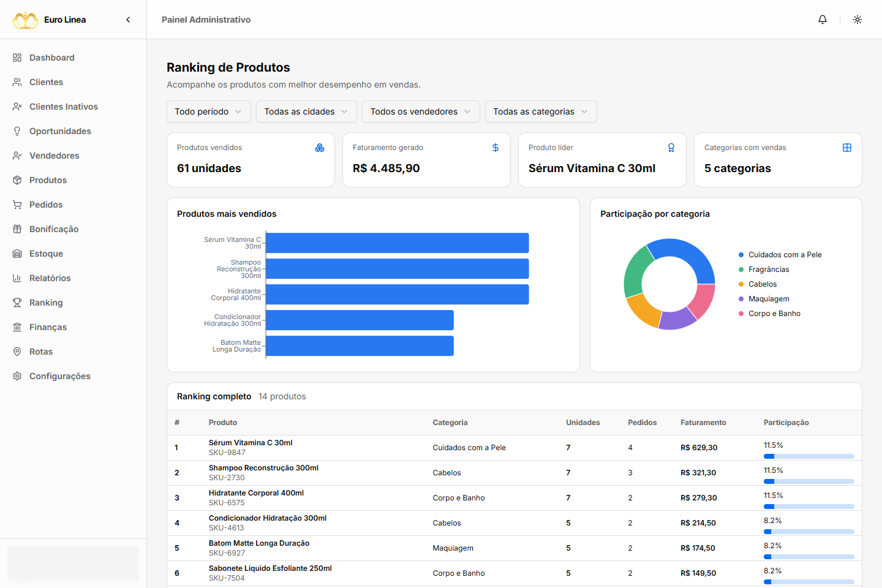Viewport: 882px width, 588px height.
Task: Click product name Shampoo Reconstrução 300ml in table
Action: pyautogui.click(x=263, y=468)
